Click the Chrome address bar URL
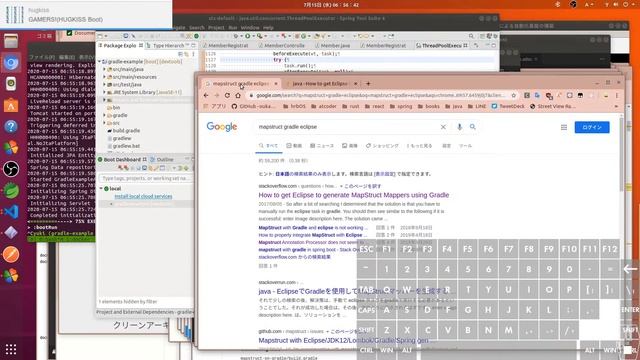The width and height of the screenshot is (640, 360). [x=380, y=95]
